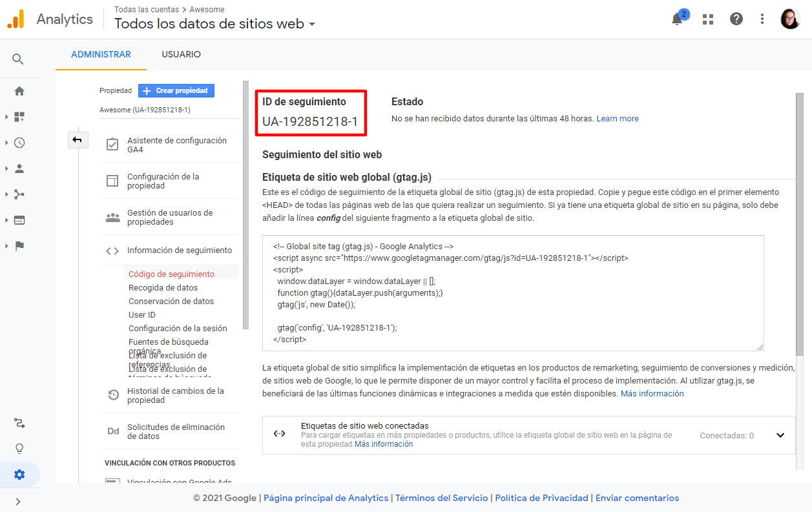
Task: Open 'Política de Privacidad' footer link
Action: pyautogui.click(x=542, y=498)
